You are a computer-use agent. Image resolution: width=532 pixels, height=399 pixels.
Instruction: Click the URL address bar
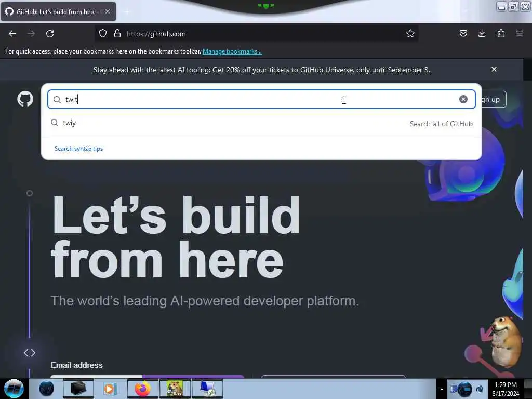coord(256,34)
